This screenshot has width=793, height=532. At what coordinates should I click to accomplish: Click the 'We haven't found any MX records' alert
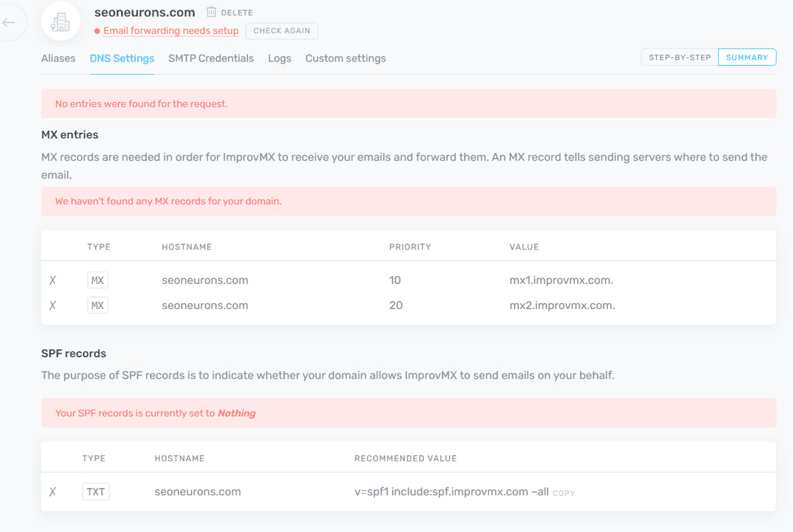point(409,201)
